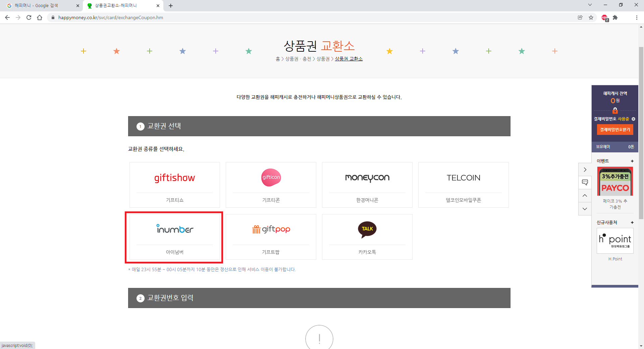The width and height of the screenshot is (644, 349).
Task: Open the h point partner banner
Action: [x=615, y=241]
